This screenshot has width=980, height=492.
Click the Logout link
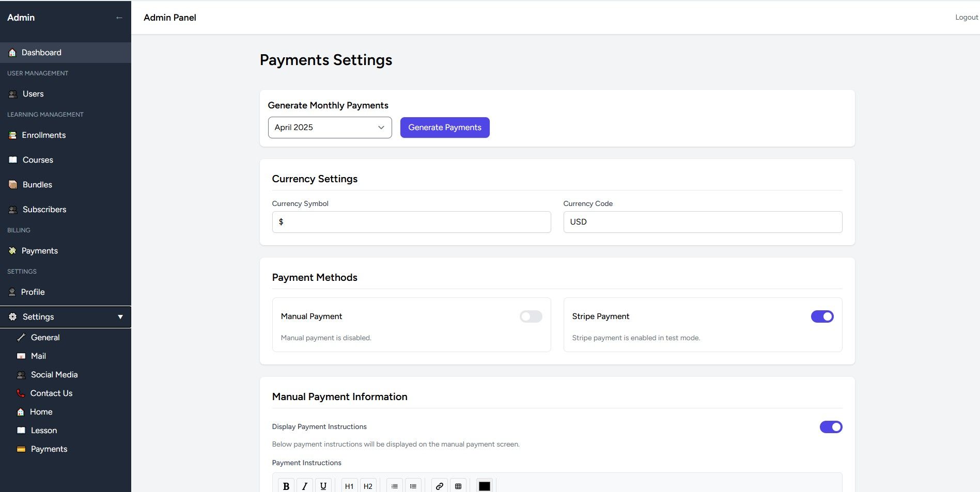966,18
